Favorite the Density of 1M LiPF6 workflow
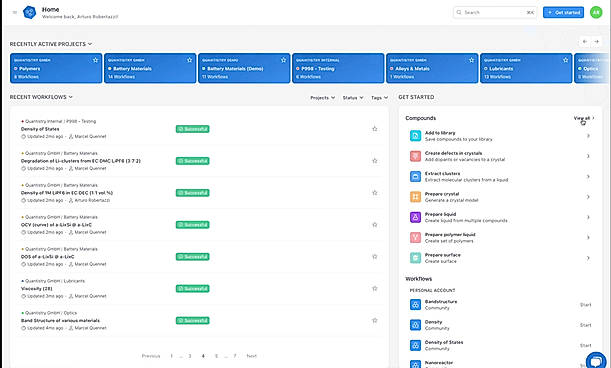The width and height of the screenshot is (611, 368). tap(374, 193)
